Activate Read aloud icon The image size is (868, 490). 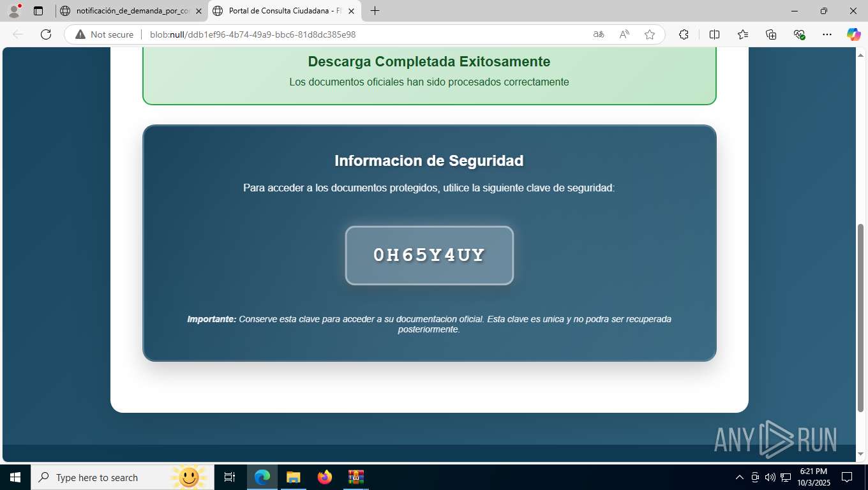pos(624,34)
